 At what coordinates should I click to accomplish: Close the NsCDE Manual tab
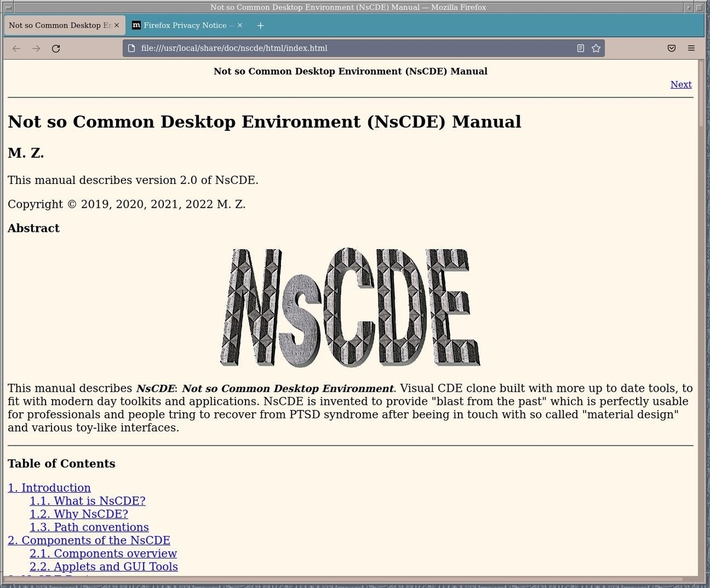click(117, 25)
